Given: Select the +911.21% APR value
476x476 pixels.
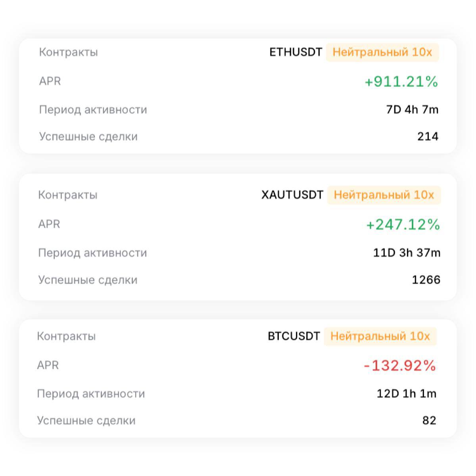Looking at the screenshot, I should 401,82.
